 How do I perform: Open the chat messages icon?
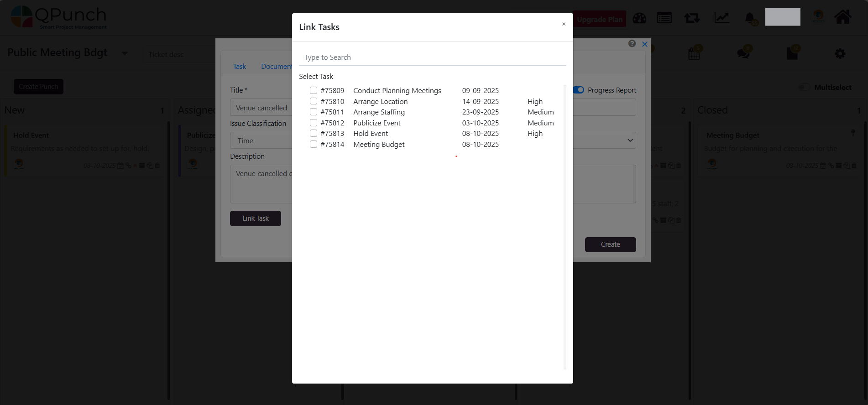point(743,53)
